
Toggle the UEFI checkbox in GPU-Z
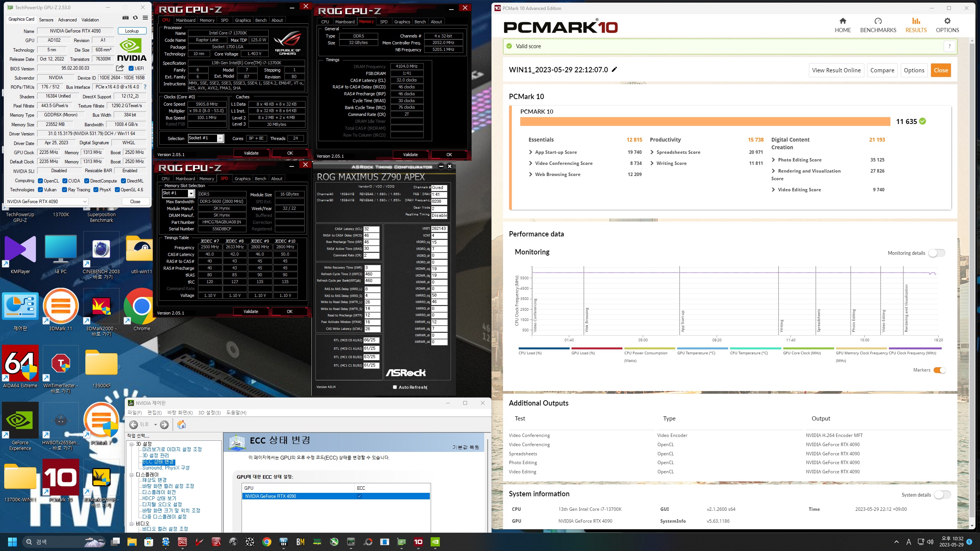pyautogui.click(x=131, y=68)
